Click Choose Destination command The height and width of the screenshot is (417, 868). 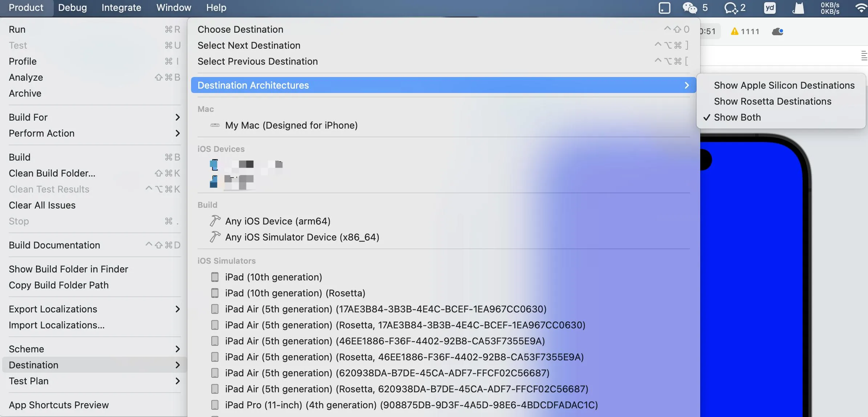click(x=240, y=29)
